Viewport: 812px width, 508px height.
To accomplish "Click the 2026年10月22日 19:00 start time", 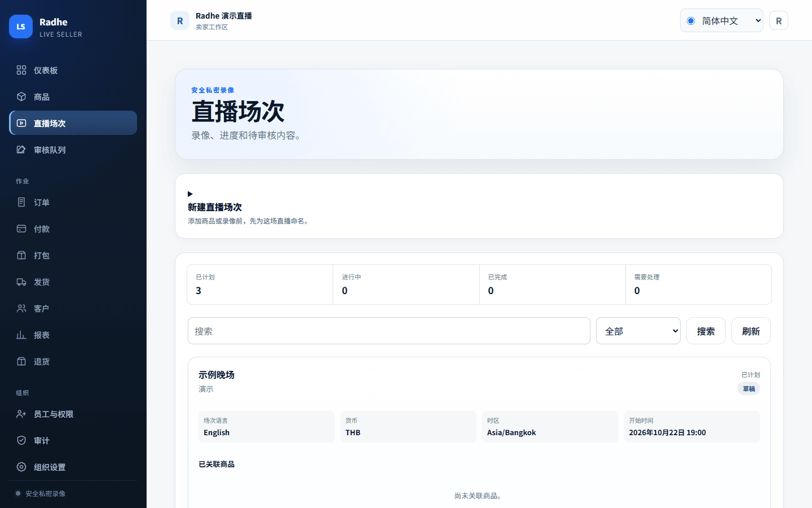I will pyautogui.click(x=668, y=432).
